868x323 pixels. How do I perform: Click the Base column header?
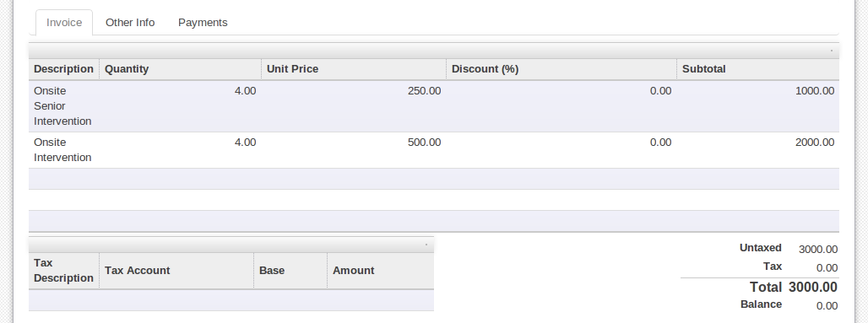click(290, 271)
